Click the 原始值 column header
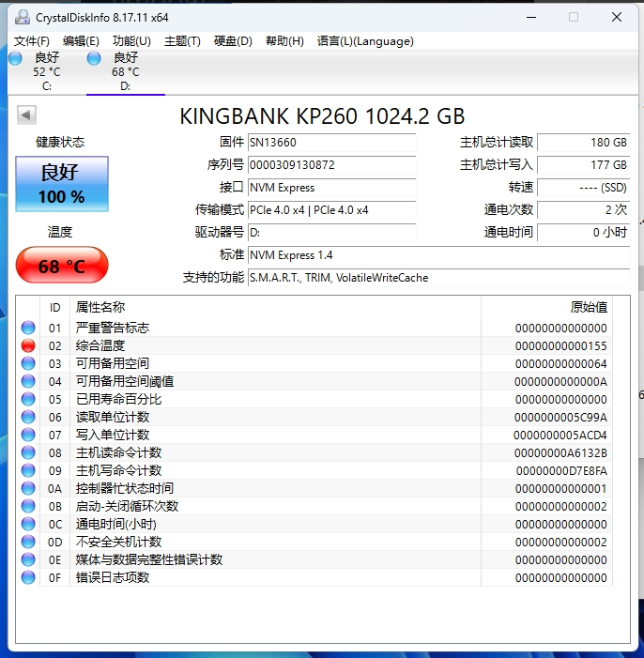Image resolution: width=644 pixels, height=658 pixels. 546,308
